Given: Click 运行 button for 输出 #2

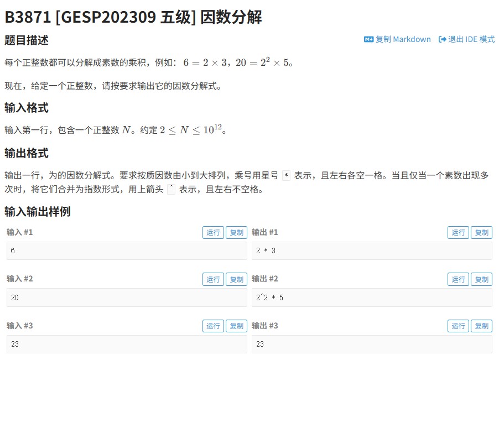Looking at the screenshot, I should click(458, 279).
